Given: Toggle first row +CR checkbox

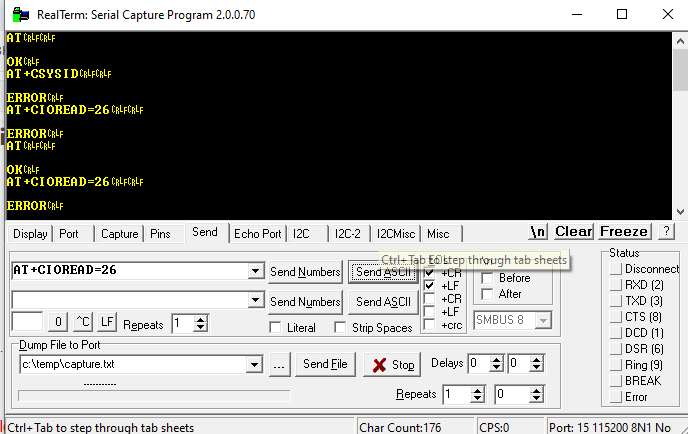Looking at the screenshot, I should click(x=430, y=273).
